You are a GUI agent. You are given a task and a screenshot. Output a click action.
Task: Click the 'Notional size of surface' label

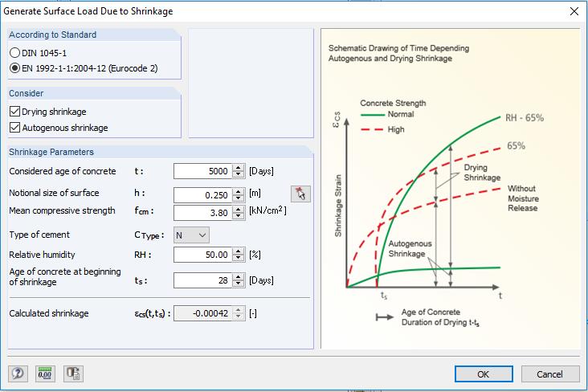[54, 193]
